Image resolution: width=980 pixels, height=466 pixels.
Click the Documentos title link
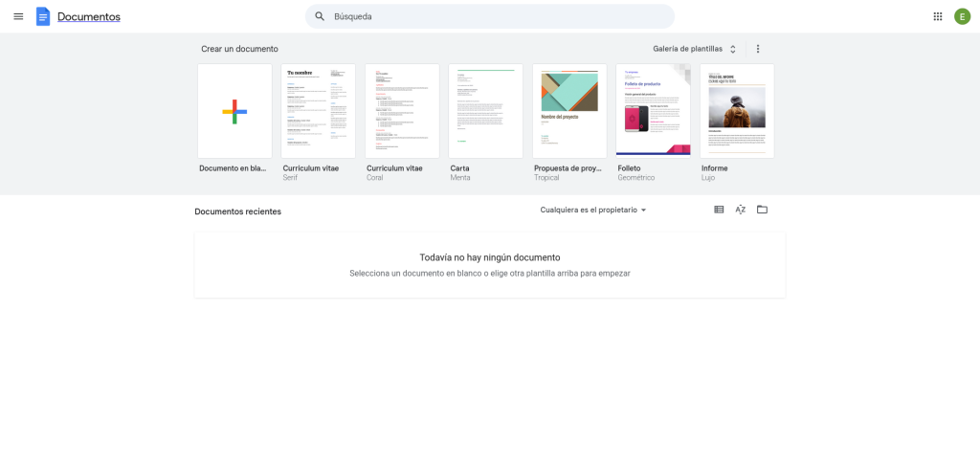coord(89,16)
